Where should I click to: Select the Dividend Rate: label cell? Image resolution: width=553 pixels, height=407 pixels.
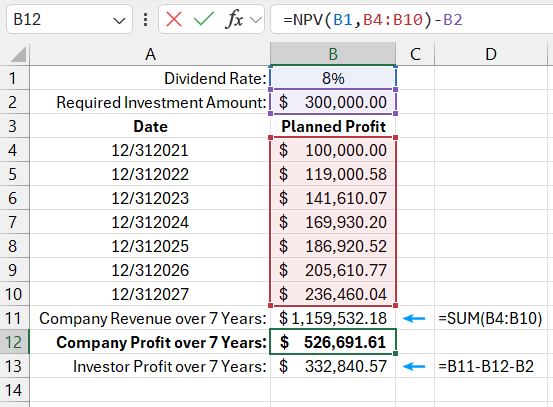tap(150, 78)
